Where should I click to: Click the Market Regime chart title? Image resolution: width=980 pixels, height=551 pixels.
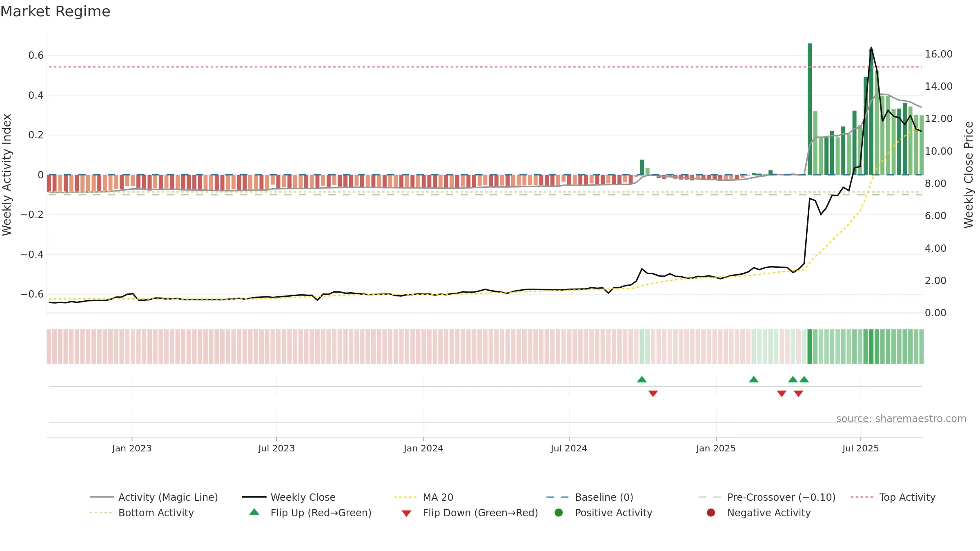tap(55, 11)
